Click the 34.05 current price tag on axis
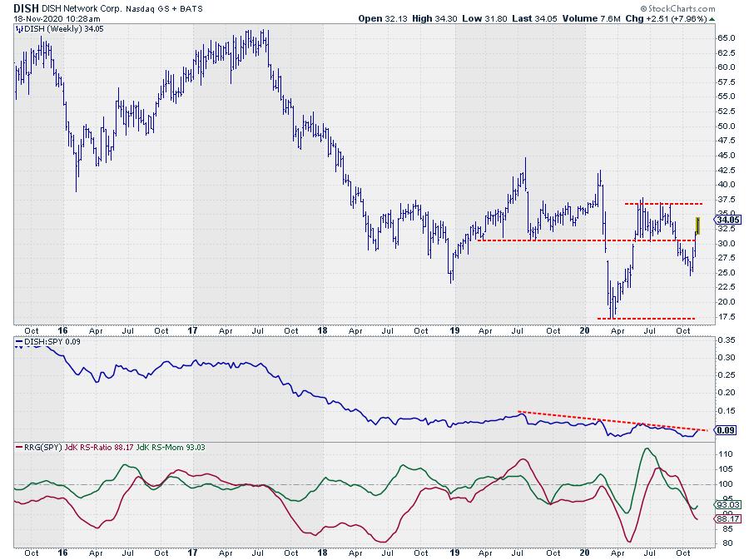 click(x=725, y=220)
